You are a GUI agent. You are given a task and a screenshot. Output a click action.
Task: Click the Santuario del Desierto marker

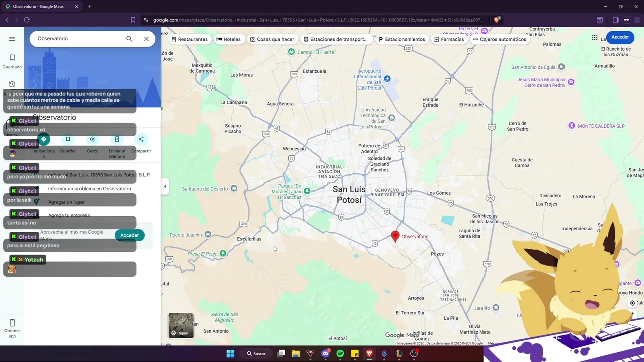pos(233,189)
